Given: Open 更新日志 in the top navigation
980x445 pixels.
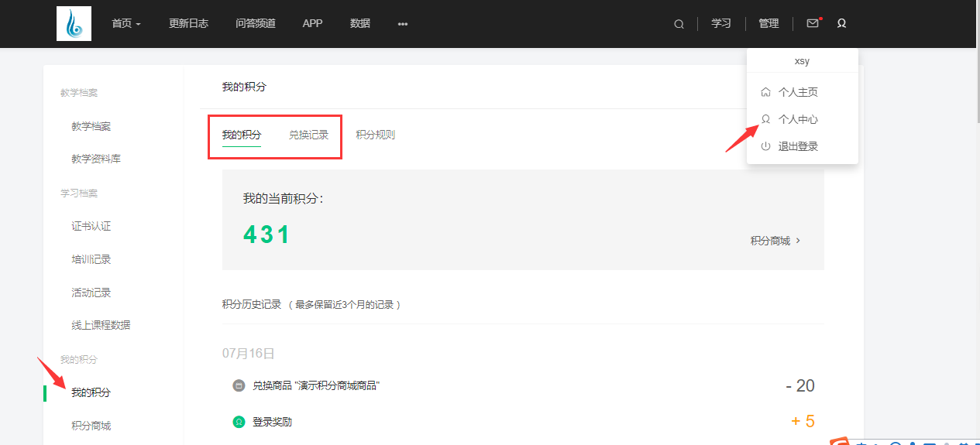Looking at the screenshot, I should click(x=188, y=23).
